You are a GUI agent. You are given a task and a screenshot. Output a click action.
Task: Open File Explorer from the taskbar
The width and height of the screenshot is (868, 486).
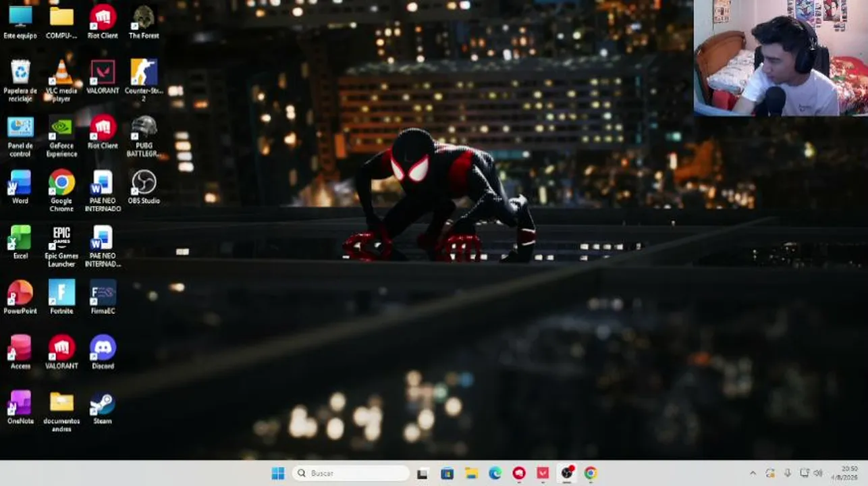tap(471, 473)
